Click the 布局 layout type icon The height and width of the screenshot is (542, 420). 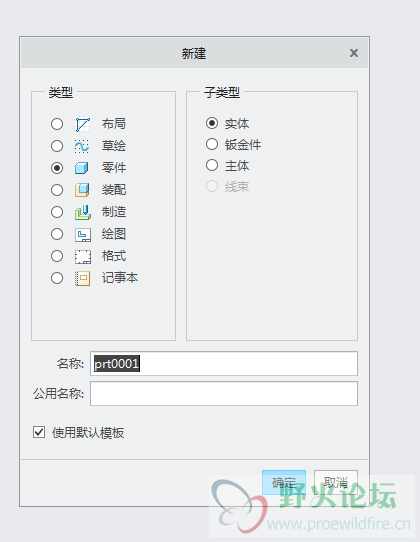(82, 124)
